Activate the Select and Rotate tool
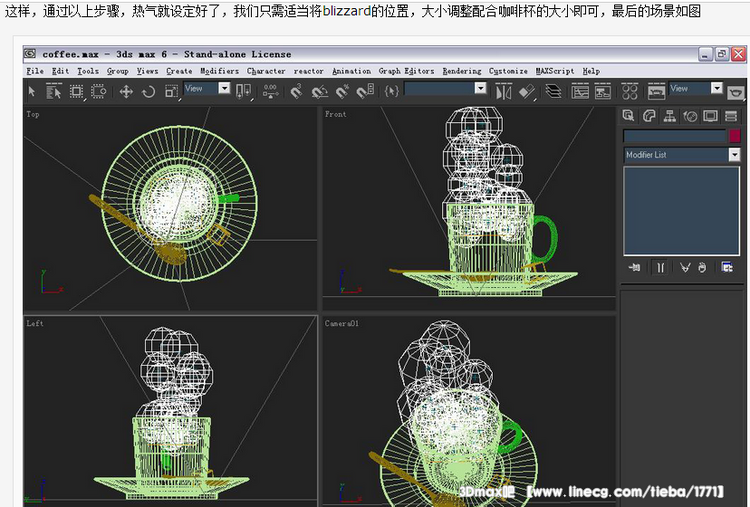The height and width of the screenshot is (507, 750). tap(148, 91)
